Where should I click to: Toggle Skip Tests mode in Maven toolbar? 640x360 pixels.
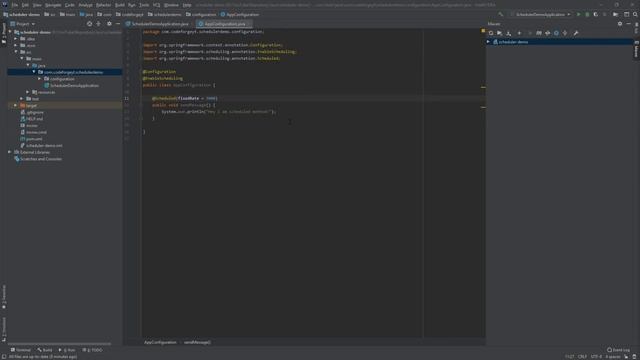tap(556, 33)
